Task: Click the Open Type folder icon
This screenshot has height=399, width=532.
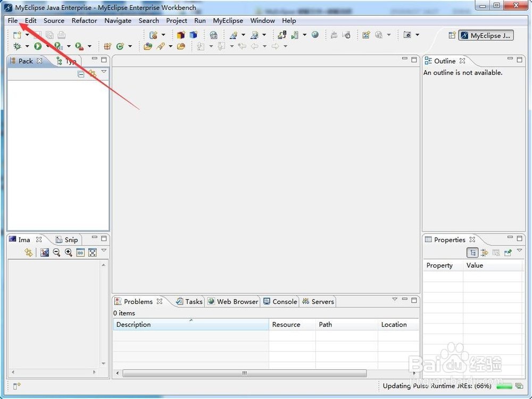Action: [x=147, y=46]
